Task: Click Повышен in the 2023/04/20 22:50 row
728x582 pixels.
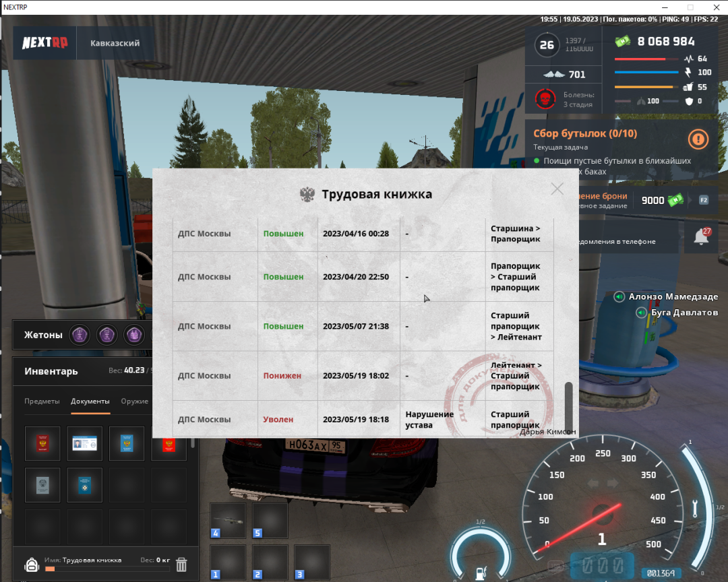Action: click(x=283, y=277)
